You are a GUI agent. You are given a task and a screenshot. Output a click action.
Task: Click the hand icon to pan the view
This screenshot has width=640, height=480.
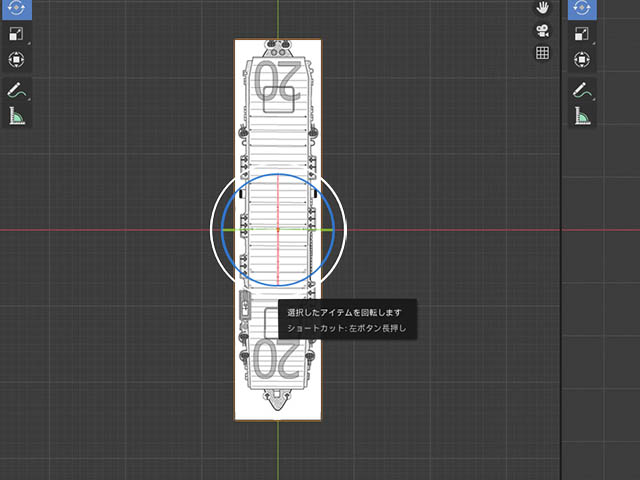point(542,8)
